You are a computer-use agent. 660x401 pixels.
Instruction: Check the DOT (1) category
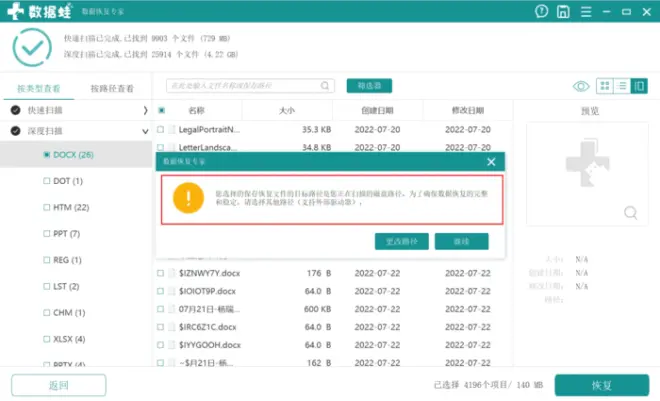tap(47, 181)
